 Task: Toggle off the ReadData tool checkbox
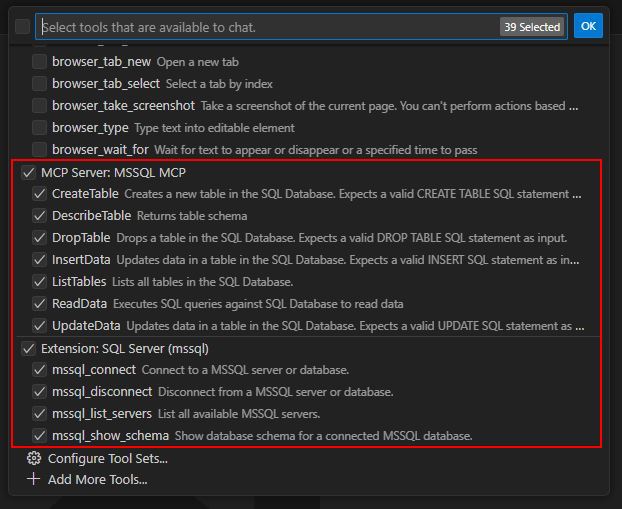[39, 304]
